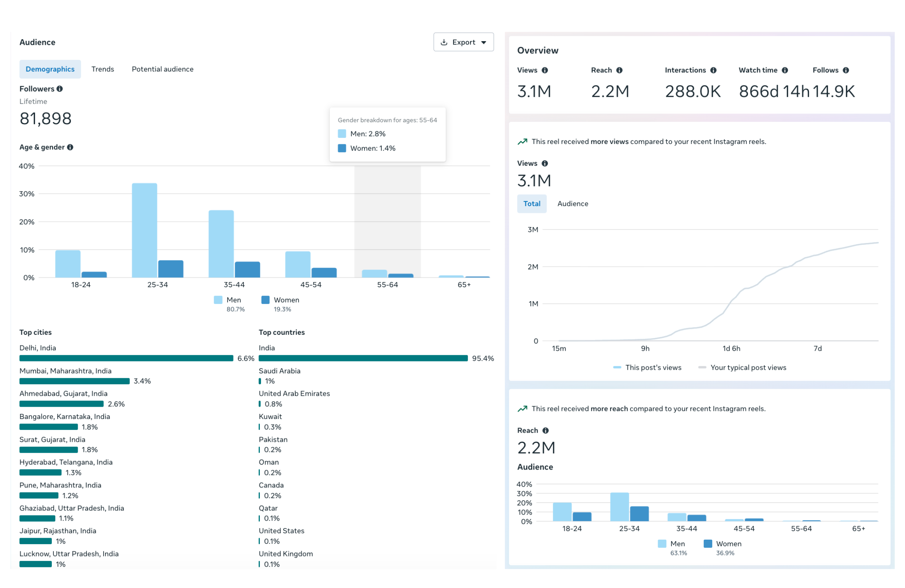This screenshot has width=905, height=588.
Task: Open the Export dropdown
Action: (464, 42)
